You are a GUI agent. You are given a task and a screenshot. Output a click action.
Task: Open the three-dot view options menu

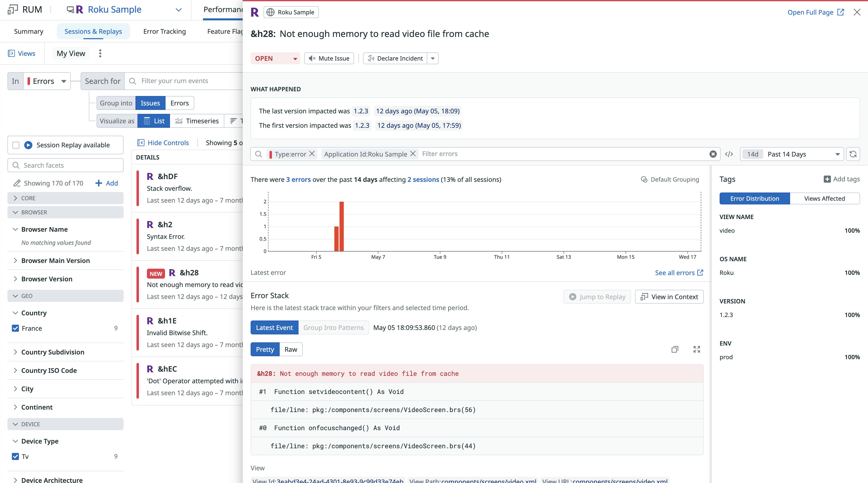pos(100,53)
